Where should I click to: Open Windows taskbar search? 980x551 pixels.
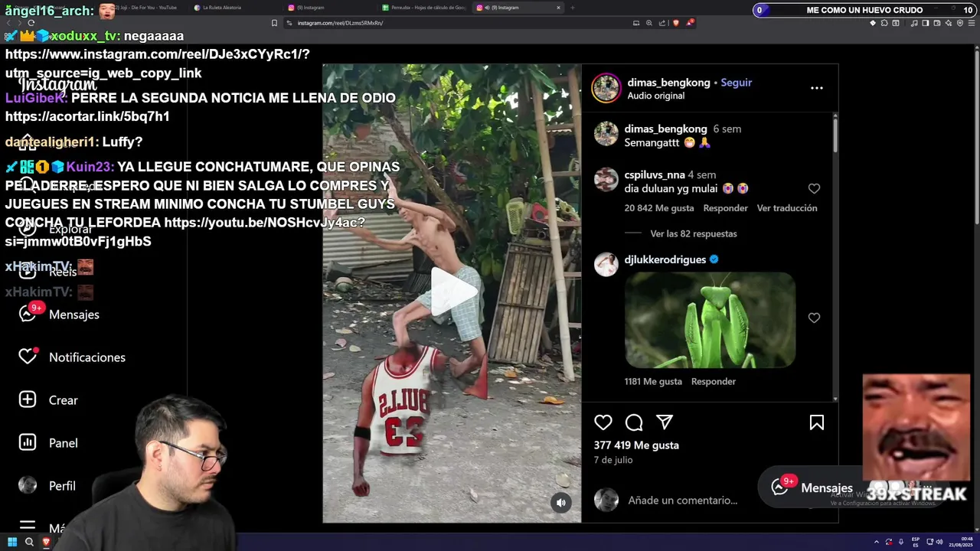pos(29,542)
